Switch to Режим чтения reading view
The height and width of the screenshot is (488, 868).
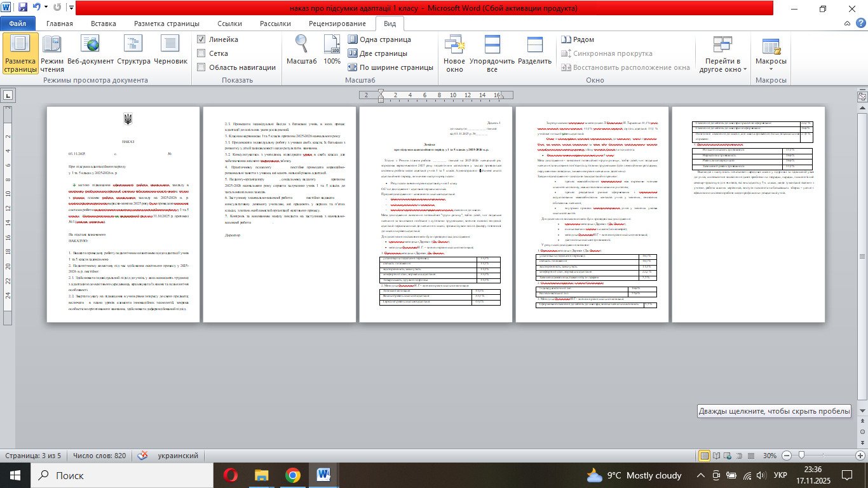tap(52, 53)
